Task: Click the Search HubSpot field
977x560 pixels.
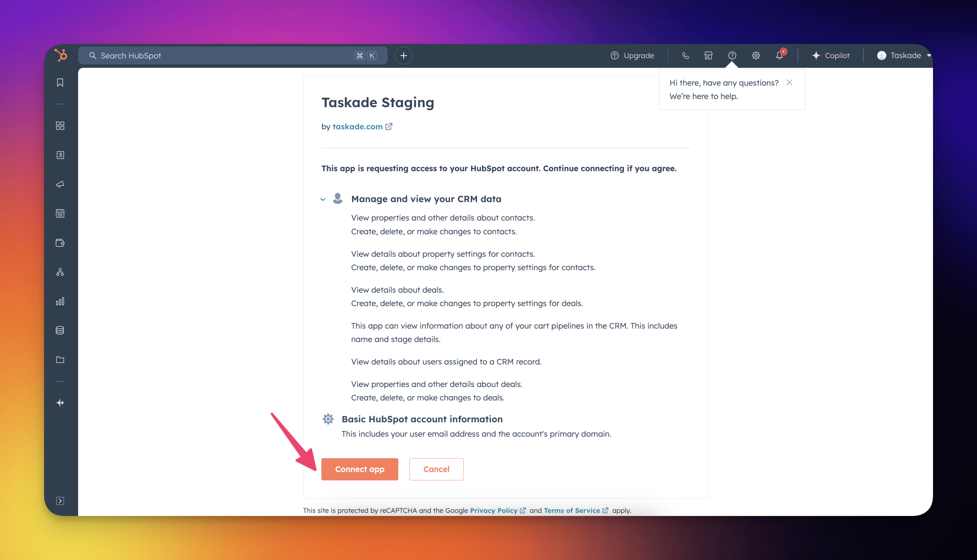Action: click(223, 55)
